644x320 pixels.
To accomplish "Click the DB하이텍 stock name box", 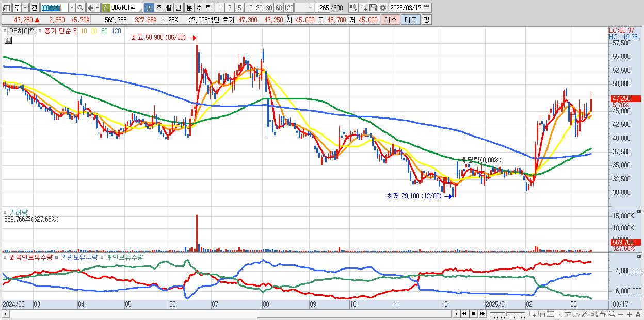I will pos(122,8).
